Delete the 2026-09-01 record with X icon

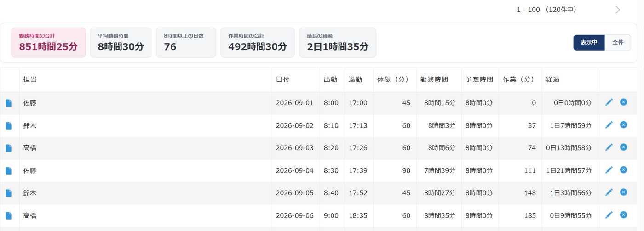623,102
